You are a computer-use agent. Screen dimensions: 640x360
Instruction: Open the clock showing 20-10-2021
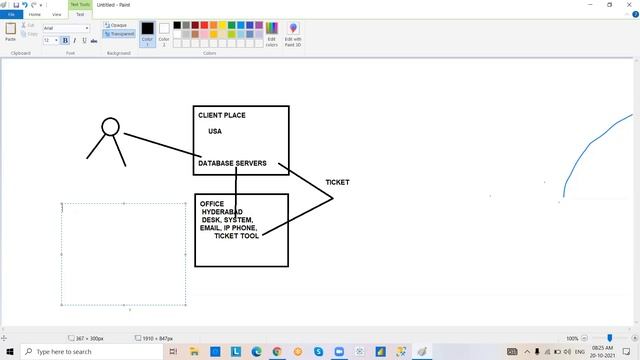(x=602, y=351)
